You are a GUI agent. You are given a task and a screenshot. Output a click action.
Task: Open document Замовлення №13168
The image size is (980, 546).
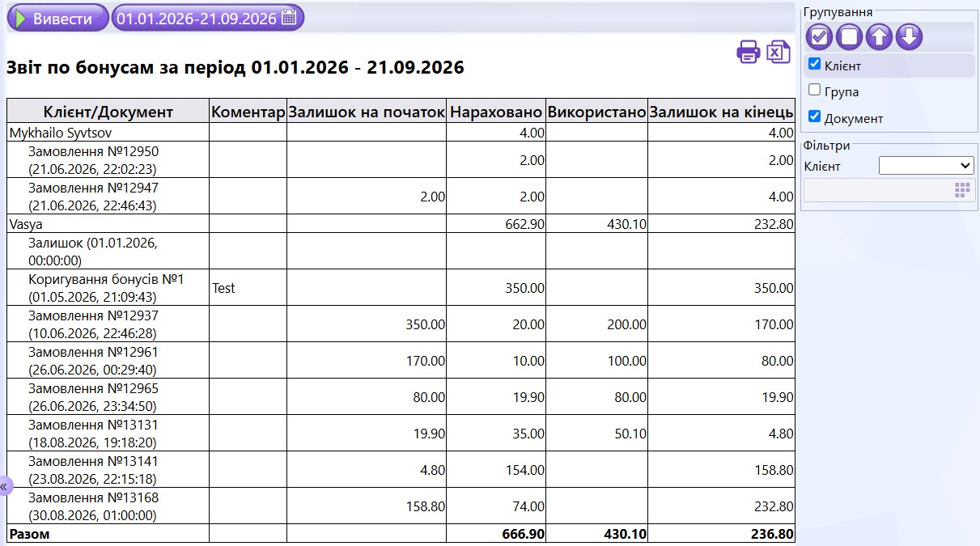[x=93, y=506]
